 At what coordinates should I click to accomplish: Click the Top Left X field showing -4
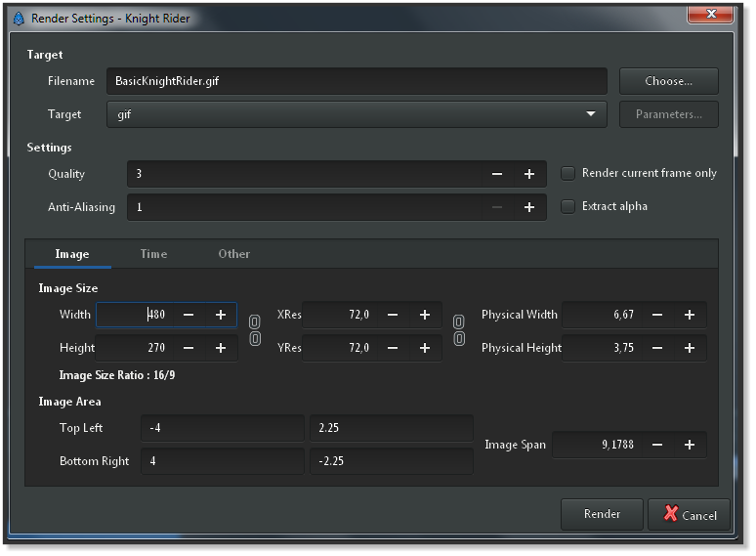[x=223, y=428]
